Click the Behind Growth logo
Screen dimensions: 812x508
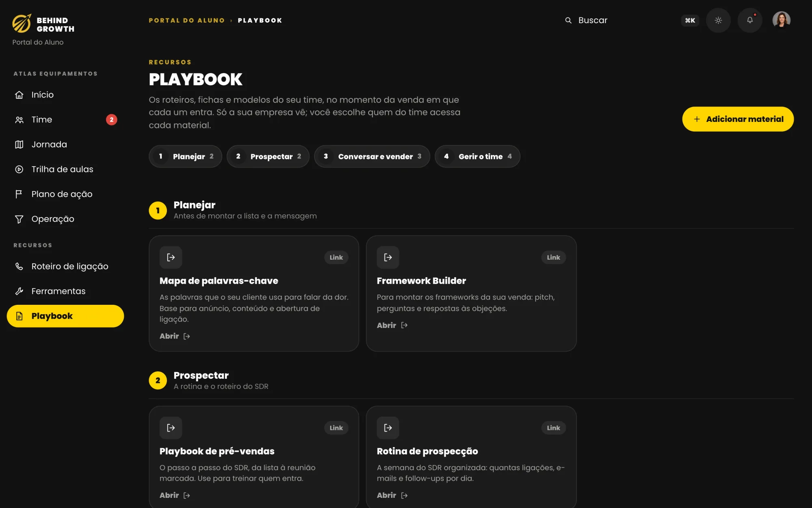pyautogui.click(x=43, y=24)
